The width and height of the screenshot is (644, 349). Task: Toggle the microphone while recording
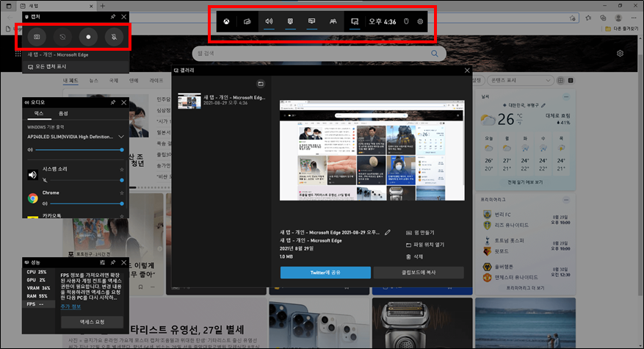114,37
